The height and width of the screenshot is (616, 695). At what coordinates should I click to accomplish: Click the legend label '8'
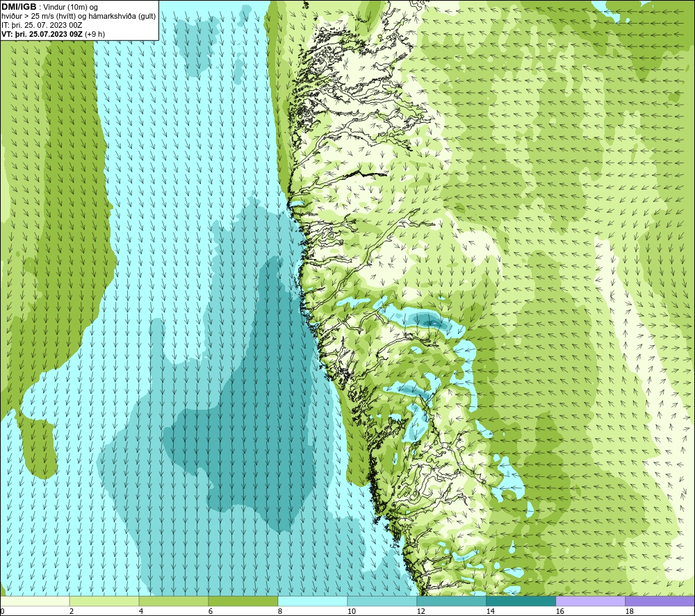coord(280,611)
